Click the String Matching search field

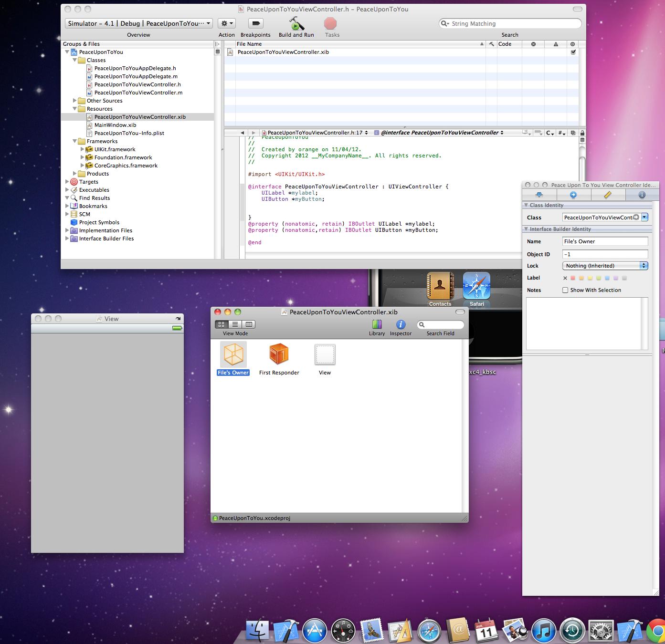(x=510, y=23)
